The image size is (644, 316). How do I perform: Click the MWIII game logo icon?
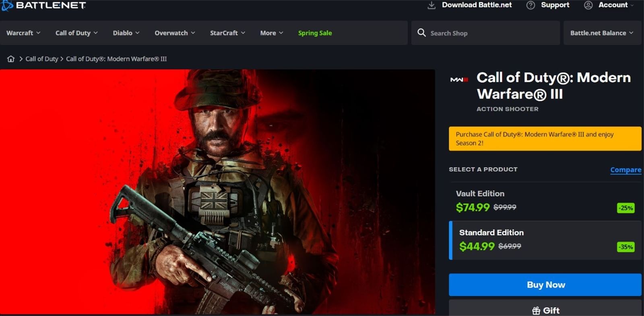point(459,80)
